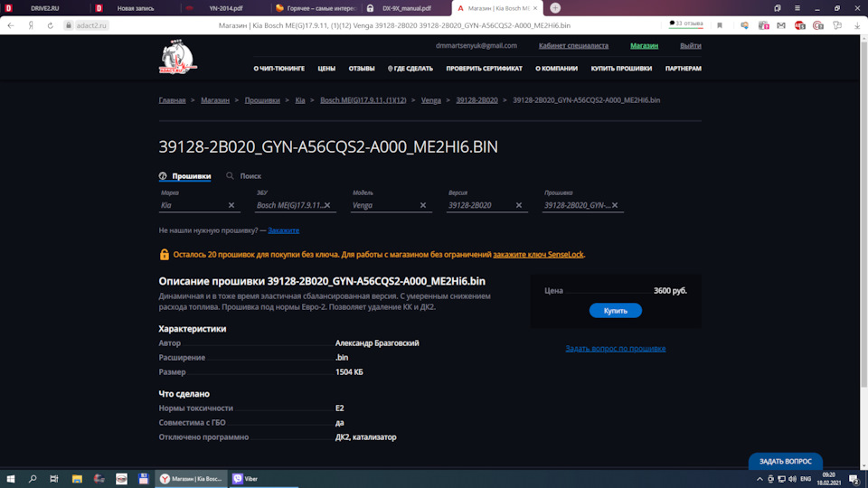Screen dimensions: 868x488
Task: Clear the Марка Kia filter
Action: point(231,205)
